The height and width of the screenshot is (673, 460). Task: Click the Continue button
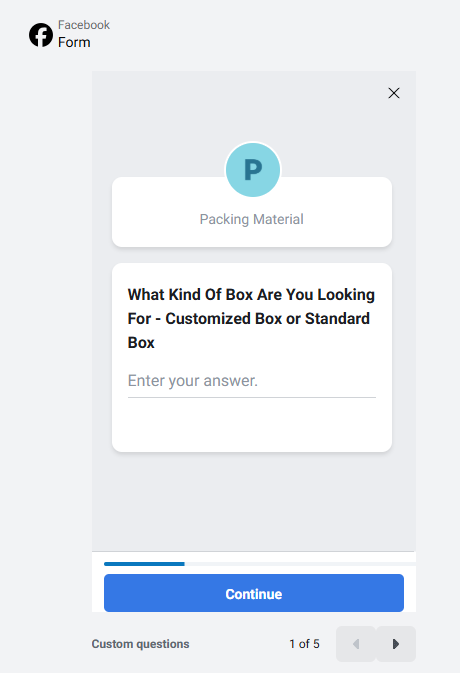point(254,593)
